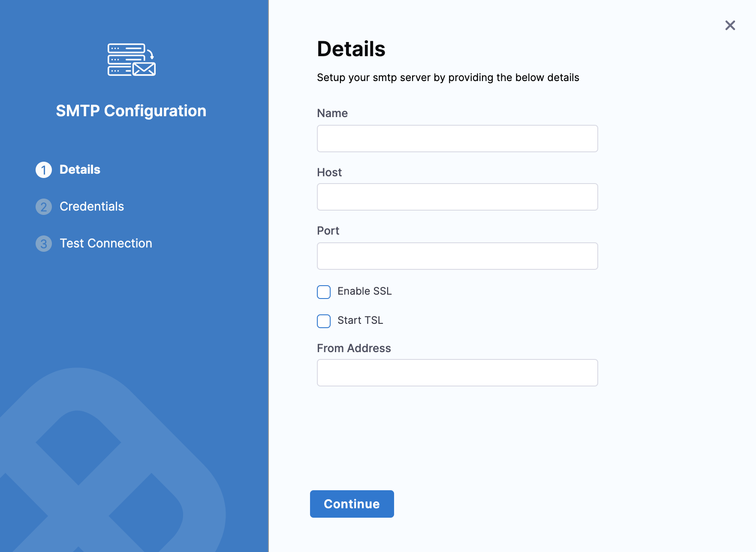Viewport: 756px width, 552px height.
Task: Select the Details step label
Action: (x=80, y=169)
